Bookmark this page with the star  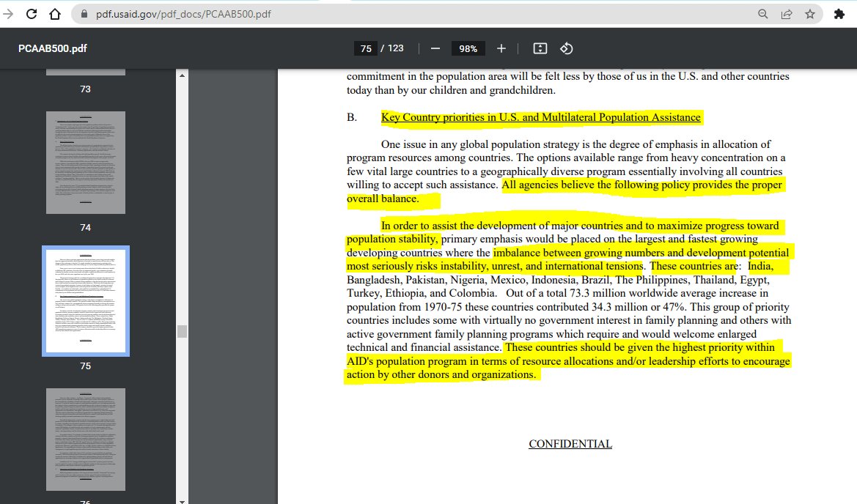(x=810, y=14)
